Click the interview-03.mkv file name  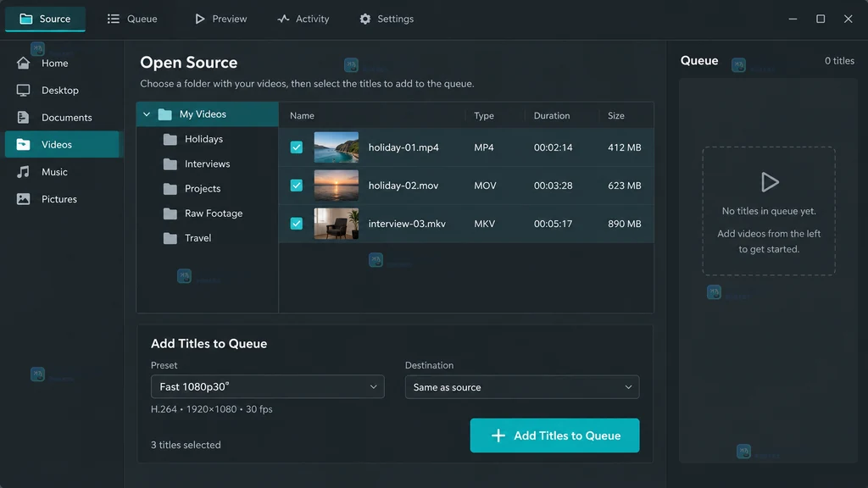tap(407, 224)
